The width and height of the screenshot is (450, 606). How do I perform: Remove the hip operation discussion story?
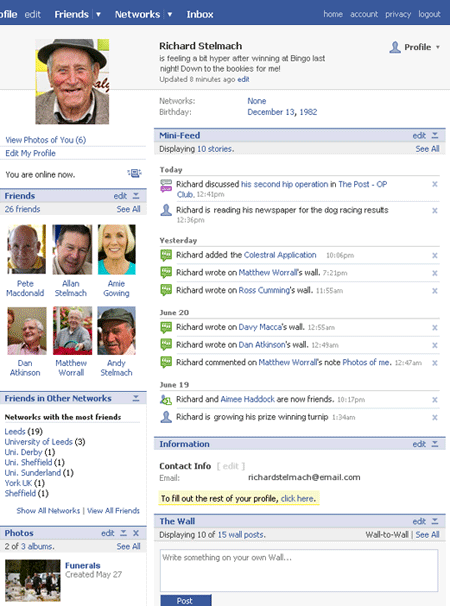click(x=435, y=184)
